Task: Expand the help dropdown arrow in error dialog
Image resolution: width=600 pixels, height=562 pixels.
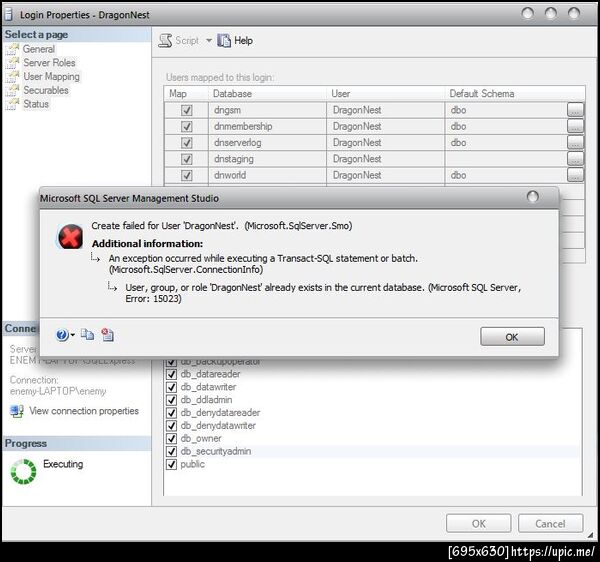Action: coord(73,335)
